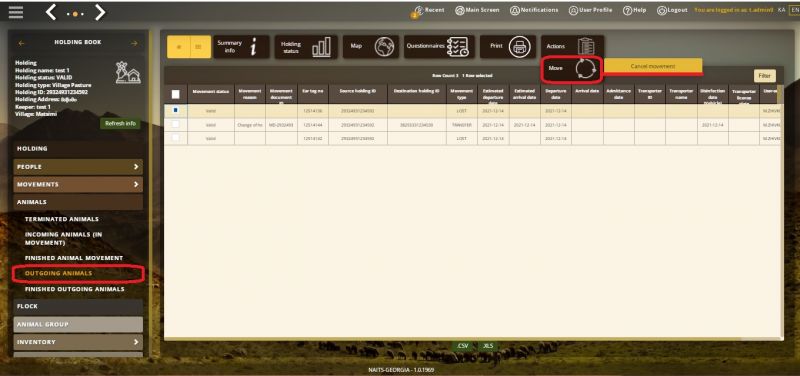Sort by Movement type column
This screenshot has height=376, width=800.
point(462,94)
